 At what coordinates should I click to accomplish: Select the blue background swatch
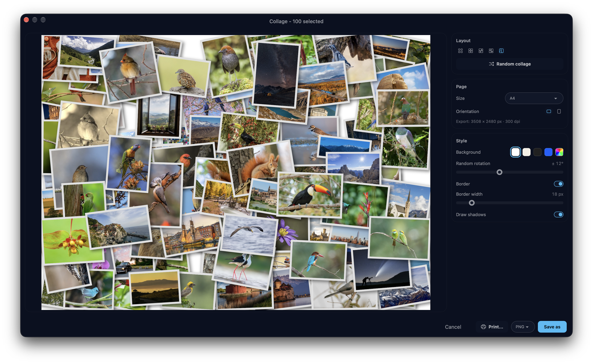(548, 152)
